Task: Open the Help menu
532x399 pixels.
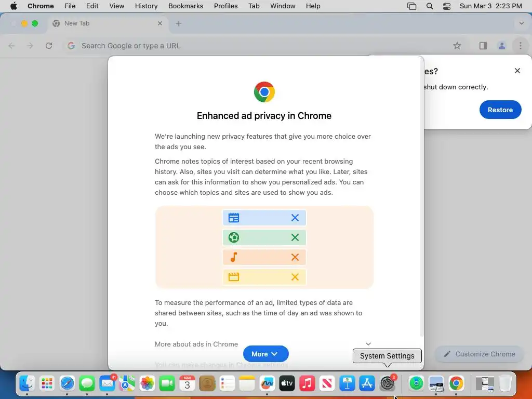Action: [313, 6]
